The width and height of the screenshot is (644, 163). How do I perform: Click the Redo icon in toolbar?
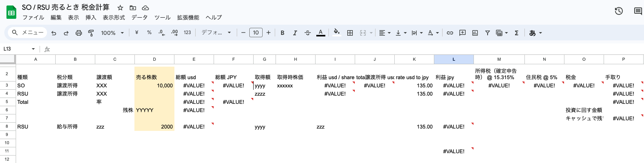tap(66, 33)
